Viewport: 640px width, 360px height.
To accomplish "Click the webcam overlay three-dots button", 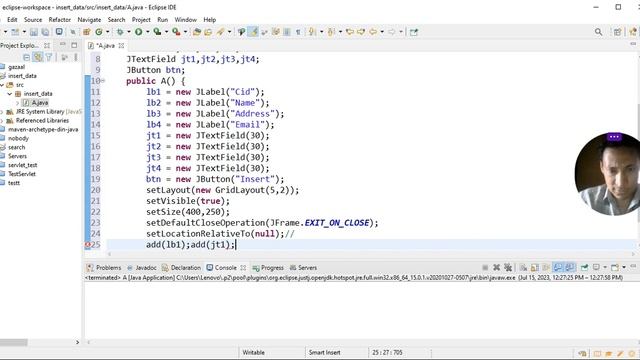I will [x=614, y=137].
